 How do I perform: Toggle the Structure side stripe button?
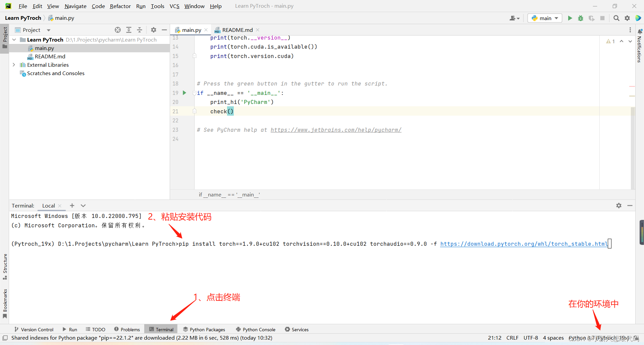tap(5, 267)
